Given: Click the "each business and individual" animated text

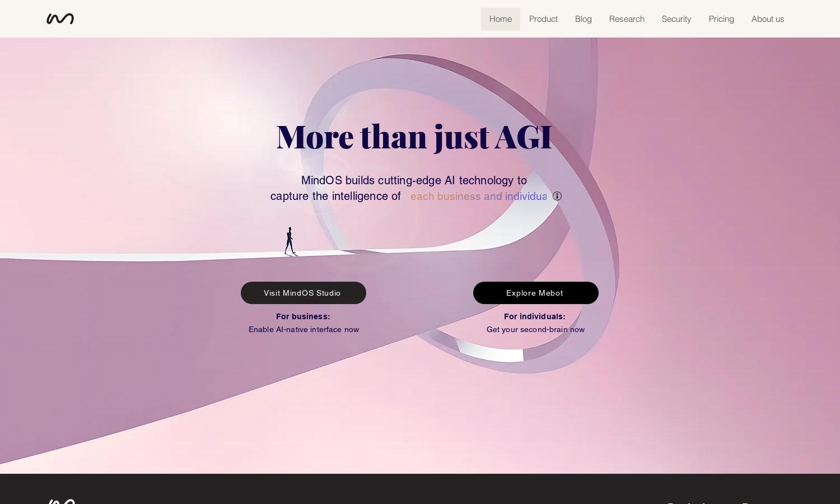Looking at the screenshot, I should tap(478, 197).
